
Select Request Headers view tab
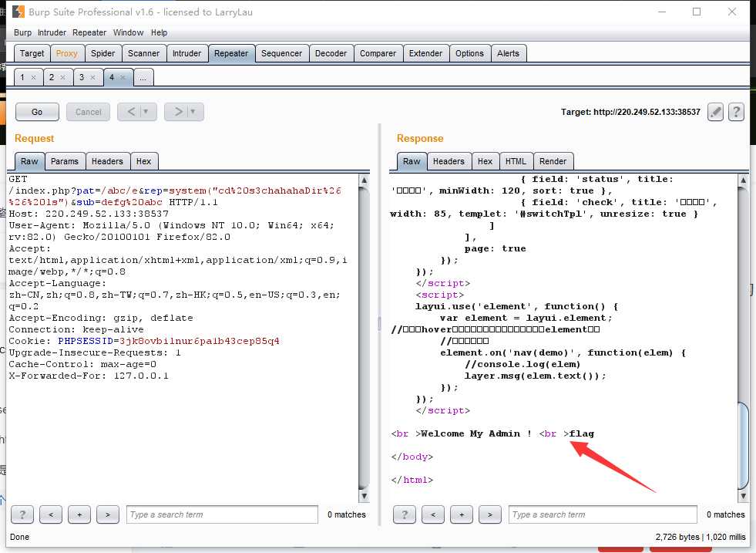[x=107, y=161]
